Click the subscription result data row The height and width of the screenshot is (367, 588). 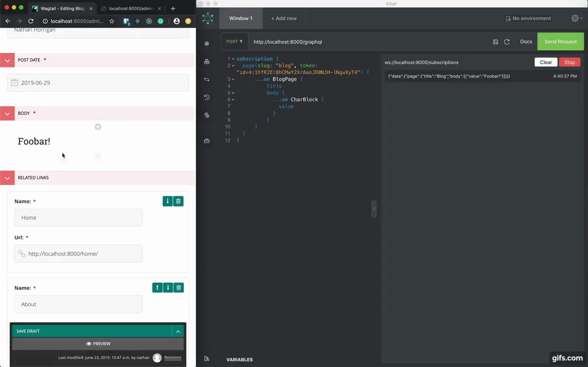tap(482, 76)
